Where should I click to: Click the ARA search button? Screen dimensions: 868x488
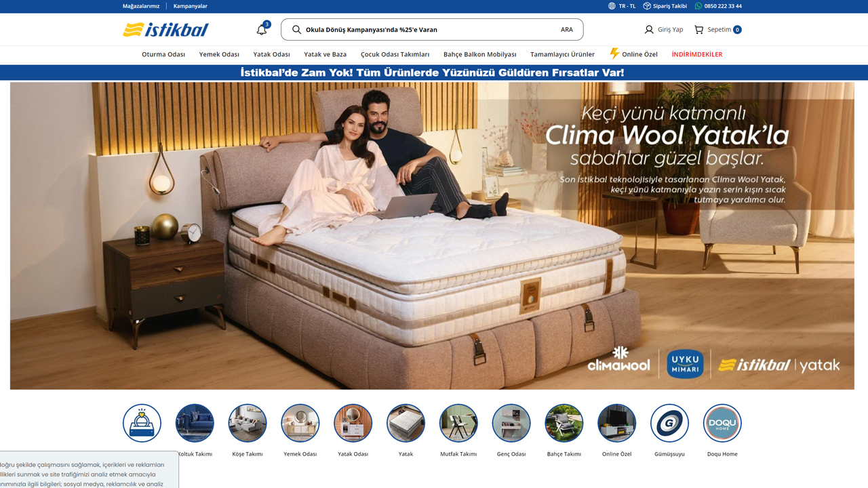pyautogui.click(x=567, y=30)
